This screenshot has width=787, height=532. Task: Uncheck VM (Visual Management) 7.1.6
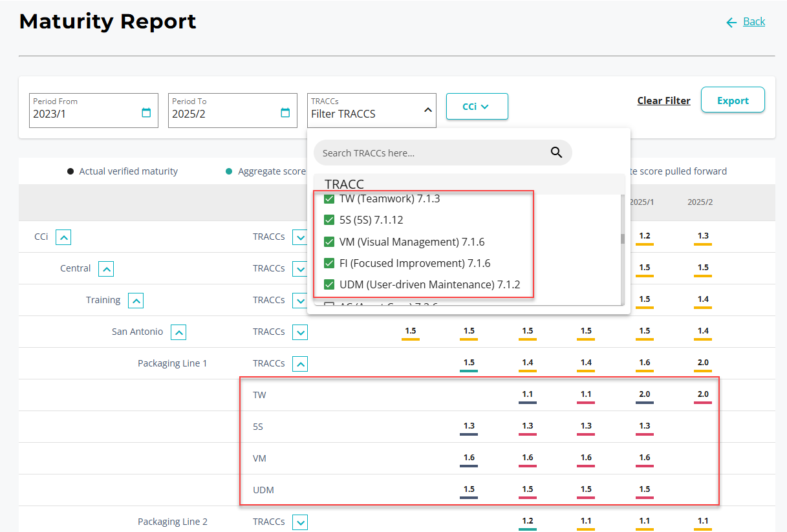click(329, 242)
